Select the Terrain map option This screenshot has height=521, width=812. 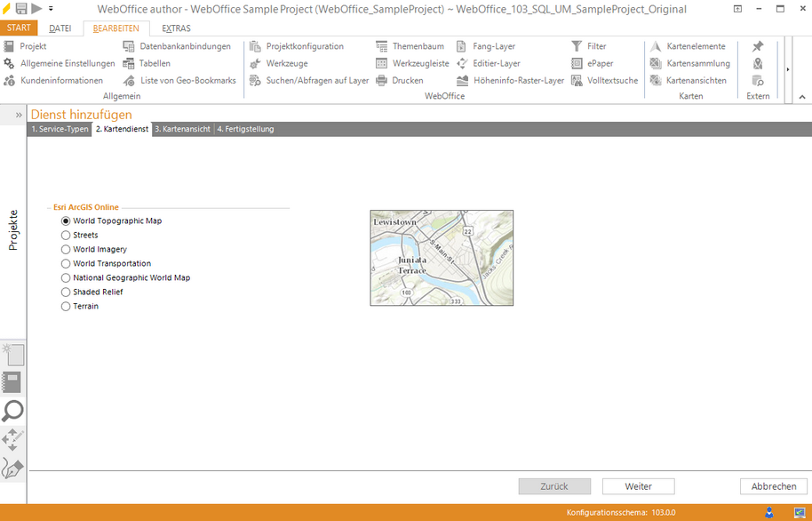coord(65,306)
